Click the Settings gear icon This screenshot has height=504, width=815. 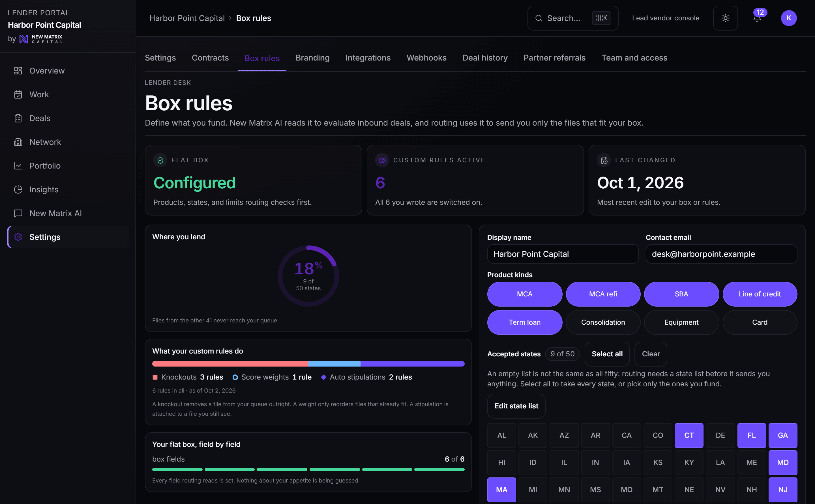click(x=18, y=237)
